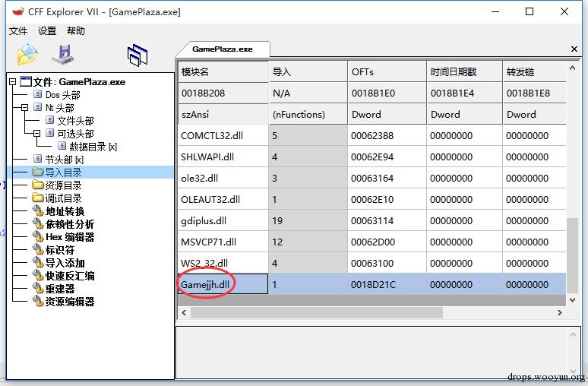Click the 依赖性分析 tool icon
The width and height of the screenshot is (588, 386).
(38, 224)
